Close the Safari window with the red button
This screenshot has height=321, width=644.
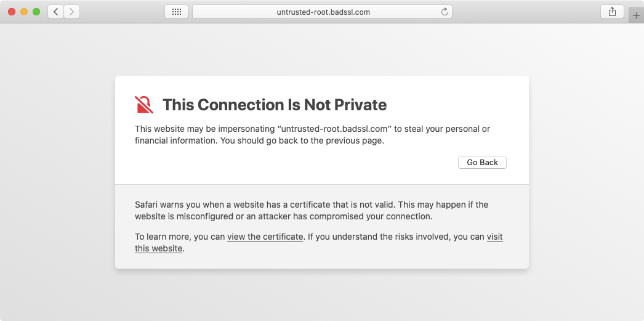pyautogui.click(x=12, y=12)
